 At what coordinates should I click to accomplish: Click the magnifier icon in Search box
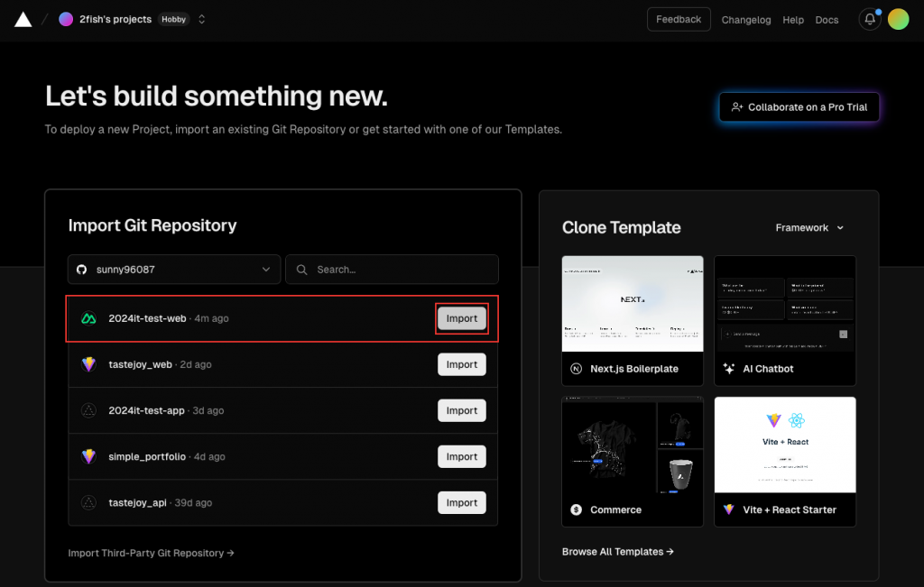point(301,270)
